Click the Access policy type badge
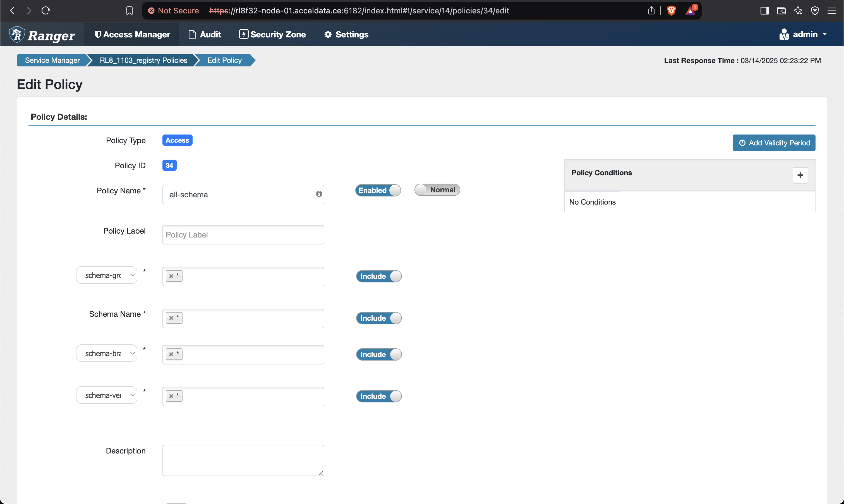The height and width of the screenshot is (504, 844). pos(177,140)
